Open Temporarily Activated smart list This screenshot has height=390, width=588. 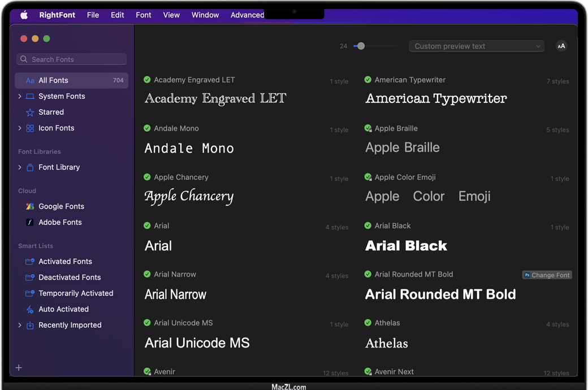[x=75, y=293]
